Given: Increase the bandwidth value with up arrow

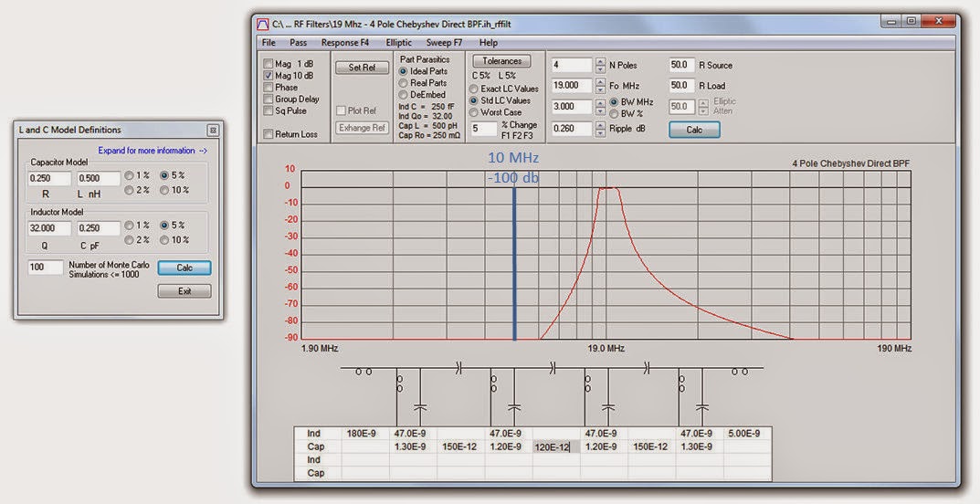Looking at the screenshot, I should tap(600, 103).
